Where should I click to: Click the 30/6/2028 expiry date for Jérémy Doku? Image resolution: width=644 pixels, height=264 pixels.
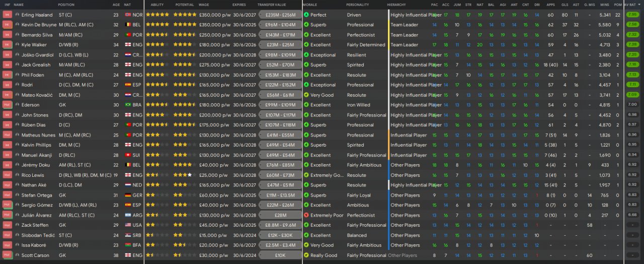point(244,165)
